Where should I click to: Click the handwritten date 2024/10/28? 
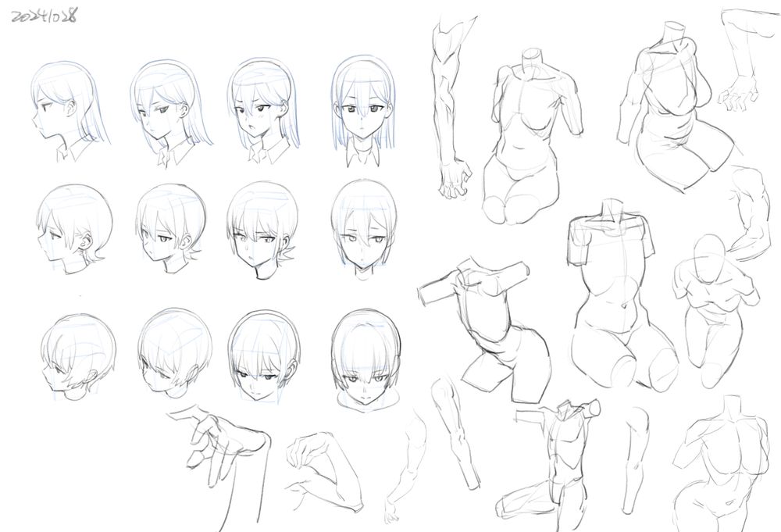pyautogui.click(x=44, y=16)
